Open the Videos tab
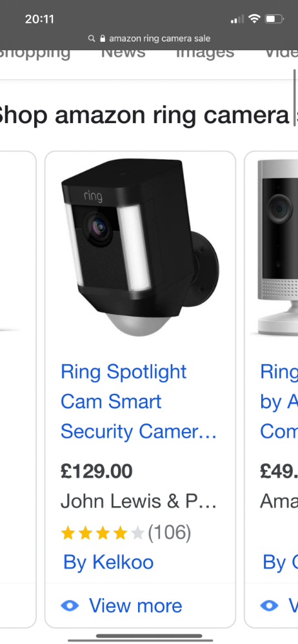 pyautogui.click(x=281, y=53)
